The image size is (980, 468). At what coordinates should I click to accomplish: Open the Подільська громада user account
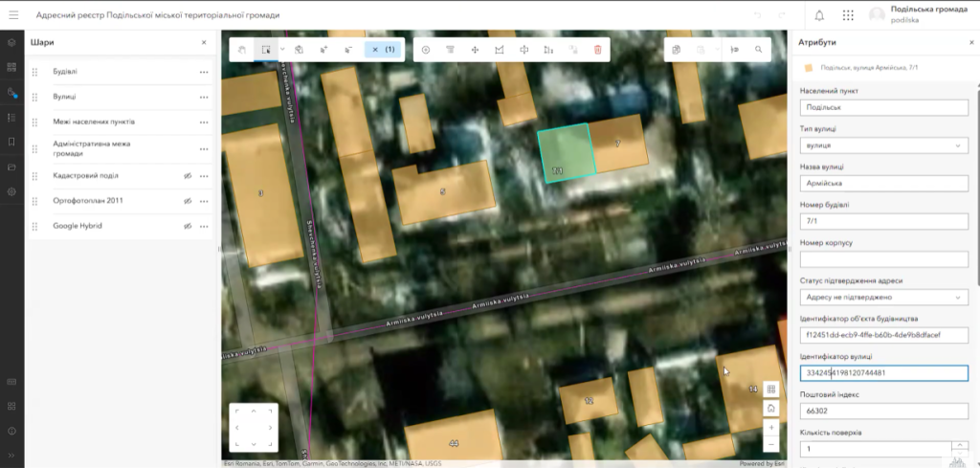919,14
